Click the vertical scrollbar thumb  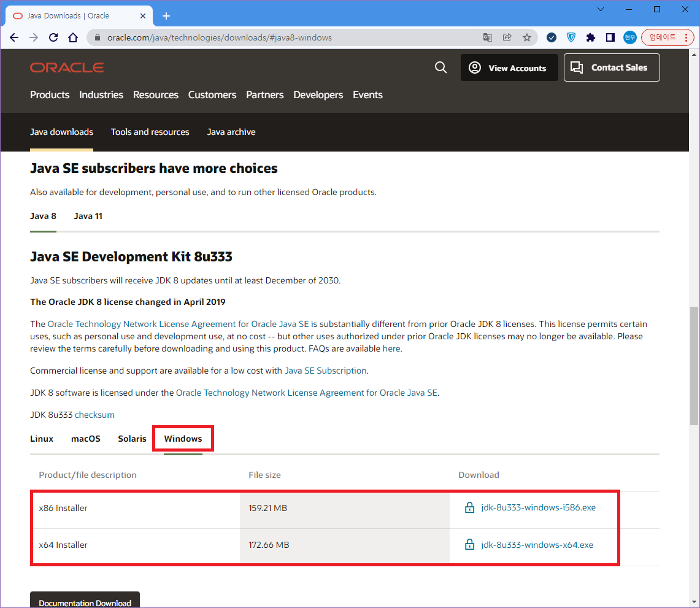point(694,366)
